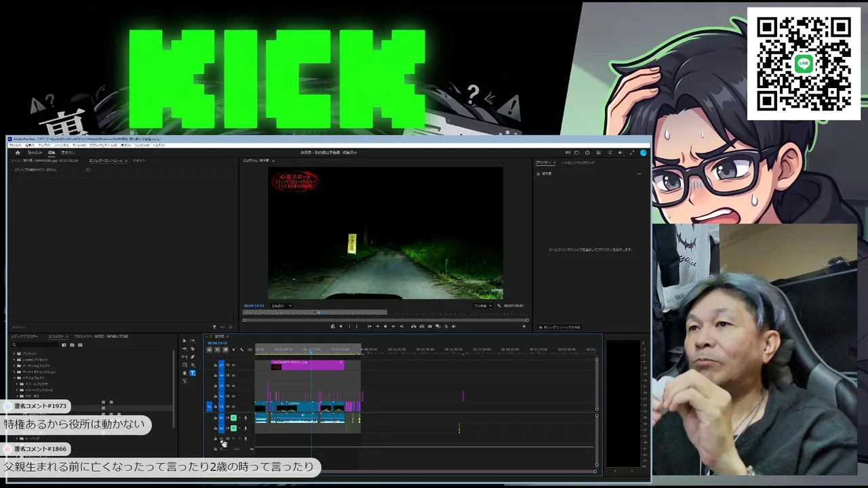Click the Accelerated Effects filter icon
Image resolution: width=868 pixels, height=488 pixels.
[x=64, y=345]
